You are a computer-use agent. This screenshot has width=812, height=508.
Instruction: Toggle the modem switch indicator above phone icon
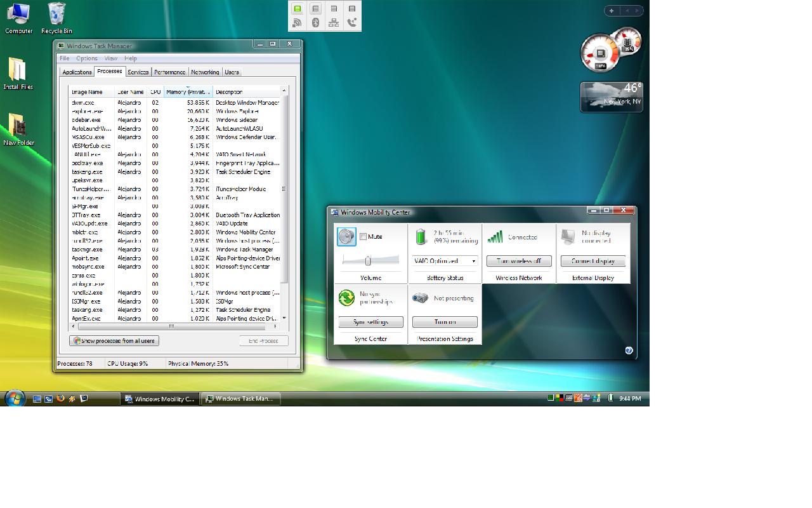click(x=352, y=9)
